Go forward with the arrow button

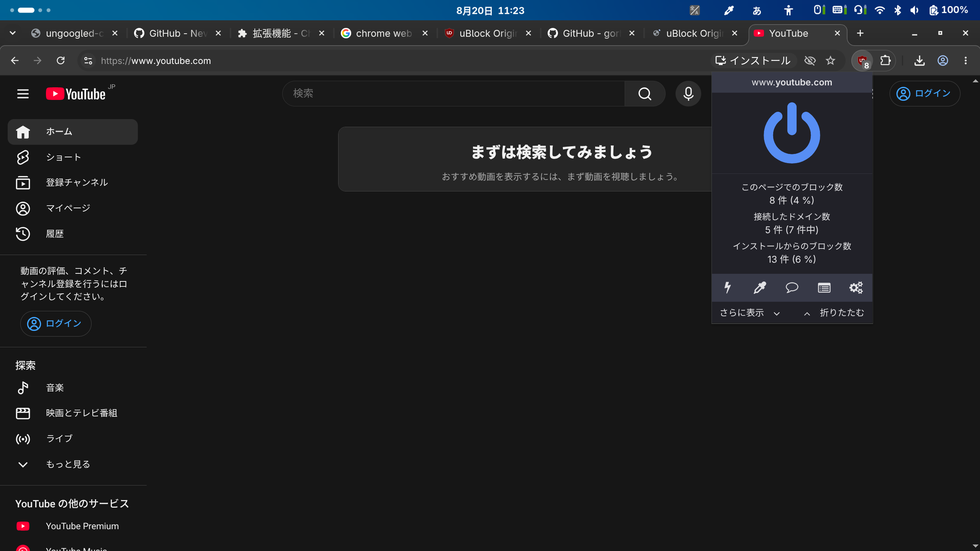[x=38, y=60]
